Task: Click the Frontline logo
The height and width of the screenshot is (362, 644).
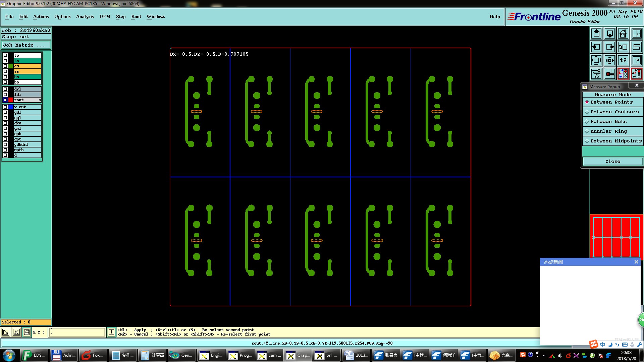Action: [x=534, y=16]
